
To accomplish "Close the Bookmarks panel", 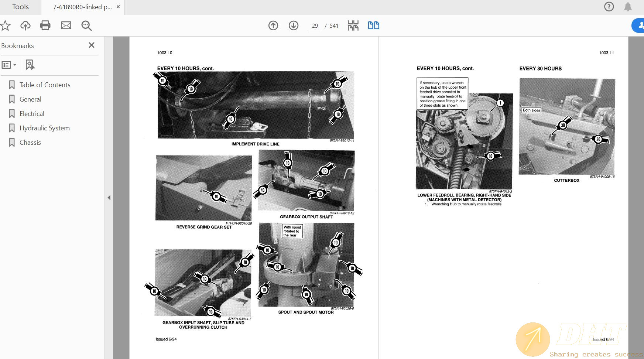I will [x=92, y=45].
